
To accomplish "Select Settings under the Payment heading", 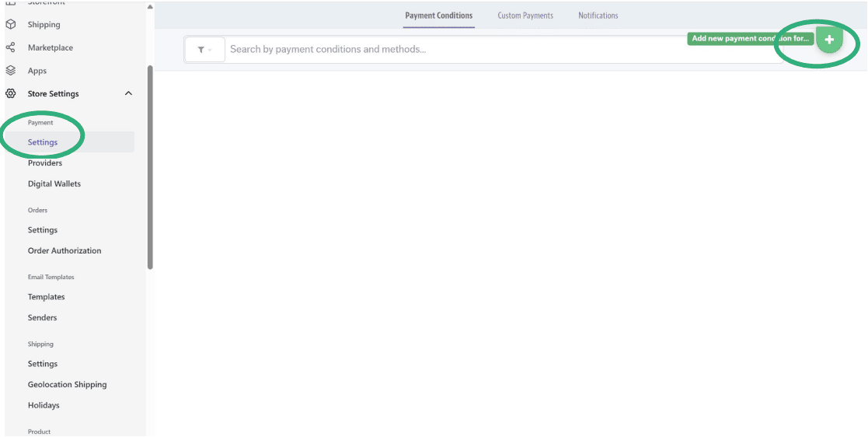I will click(43, 142).
